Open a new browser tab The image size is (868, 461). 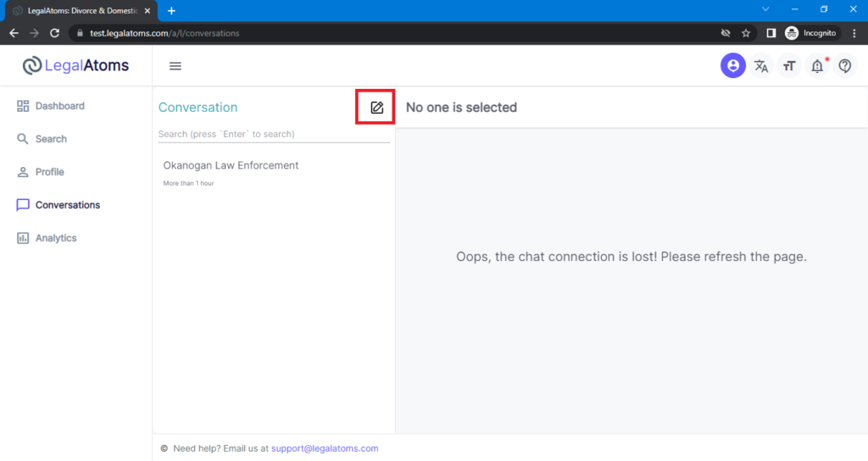tap(171, 10)
